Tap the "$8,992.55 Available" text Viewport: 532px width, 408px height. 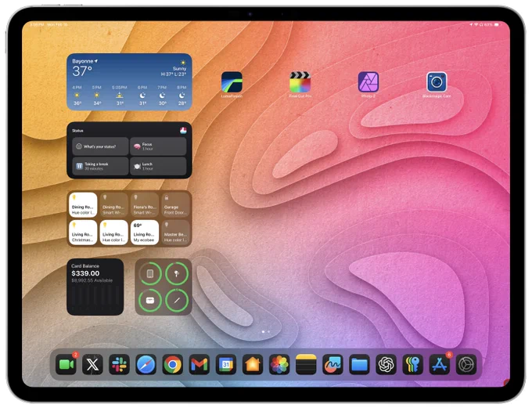click(92, 280)
